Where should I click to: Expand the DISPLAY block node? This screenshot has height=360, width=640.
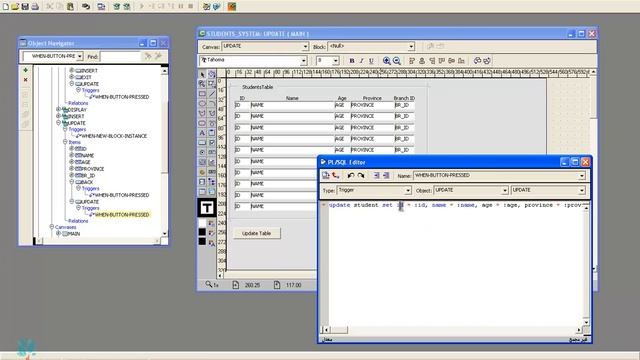click(x=58, y=109)
